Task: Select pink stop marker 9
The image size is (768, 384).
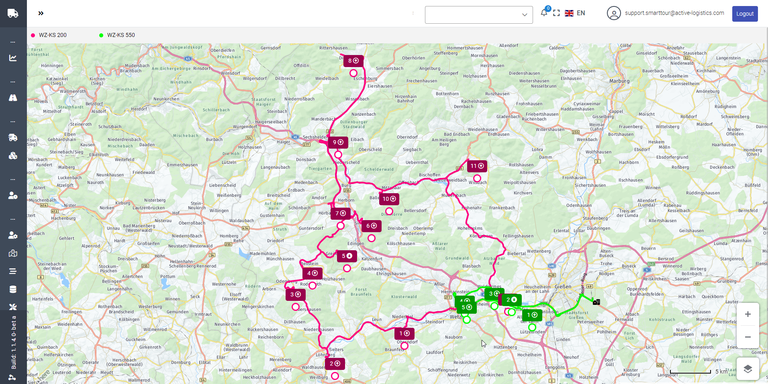Action: pos(338,143)
